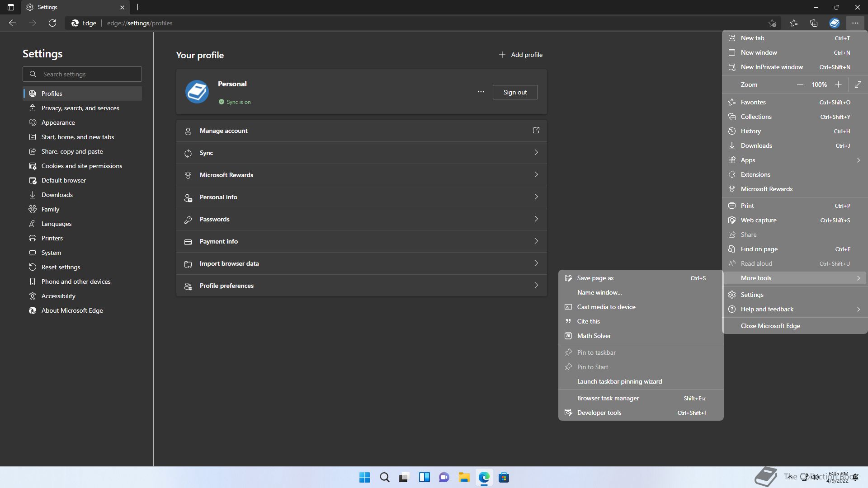Select Cast media to device
Viewport: 868px width, 488px height.
pyautogui.click(x=641, y=307)
